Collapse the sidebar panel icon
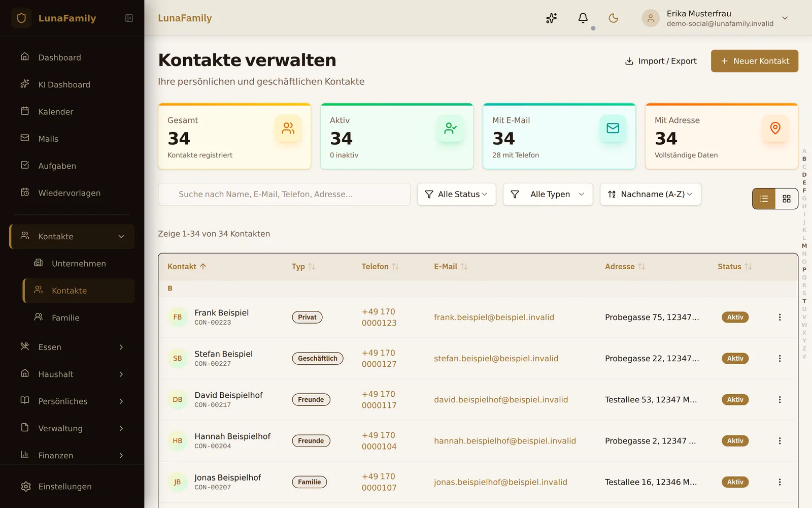The width and height of the screenshot is (812, 508). pos(129,18)
